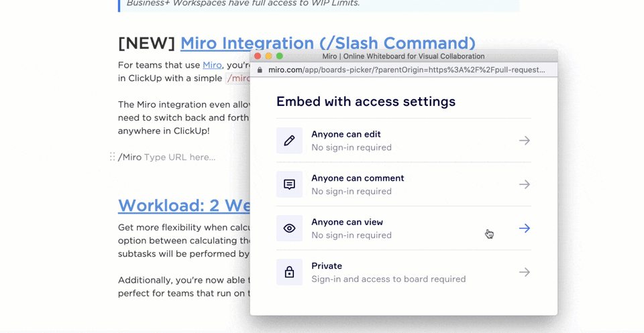Click No sign-in required under Anyone can view

click(352, 235)
